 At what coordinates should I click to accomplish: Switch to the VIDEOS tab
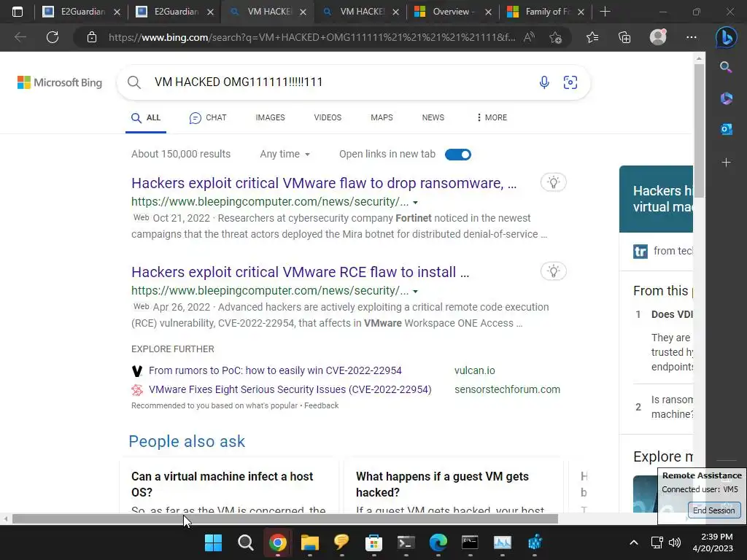tap(328, 117)
